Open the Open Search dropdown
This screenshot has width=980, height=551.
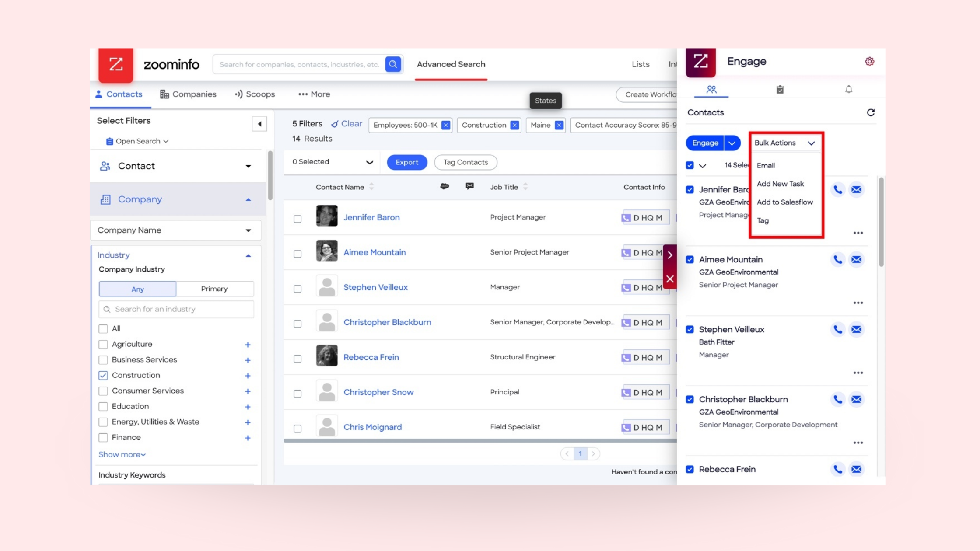pyautogui.click(x=137, y=141)
